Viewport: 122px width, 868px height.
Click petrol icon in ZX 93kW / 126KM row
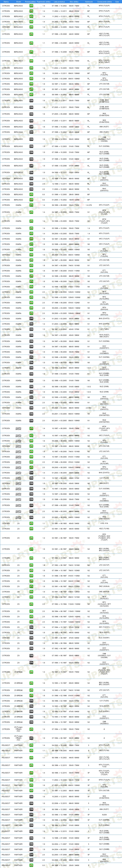coord(31,592)
